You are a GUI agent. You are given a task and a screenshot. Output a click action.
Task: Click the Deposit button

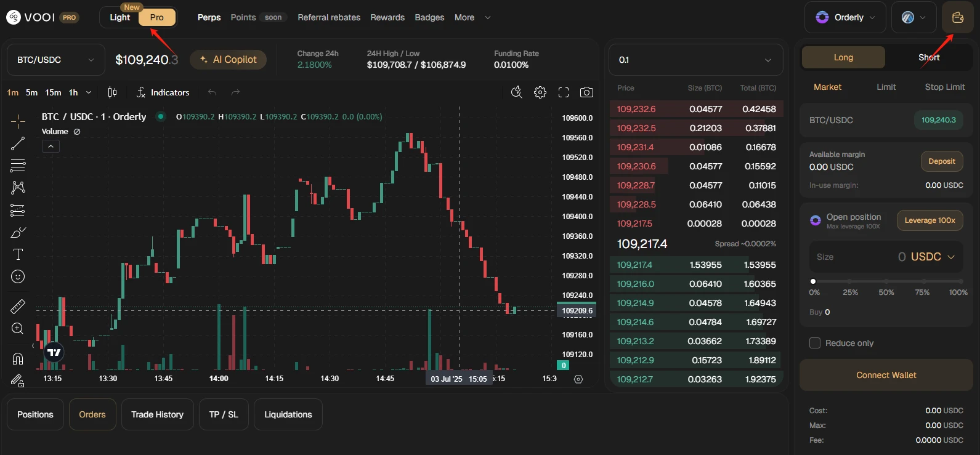tap(941, 161)
